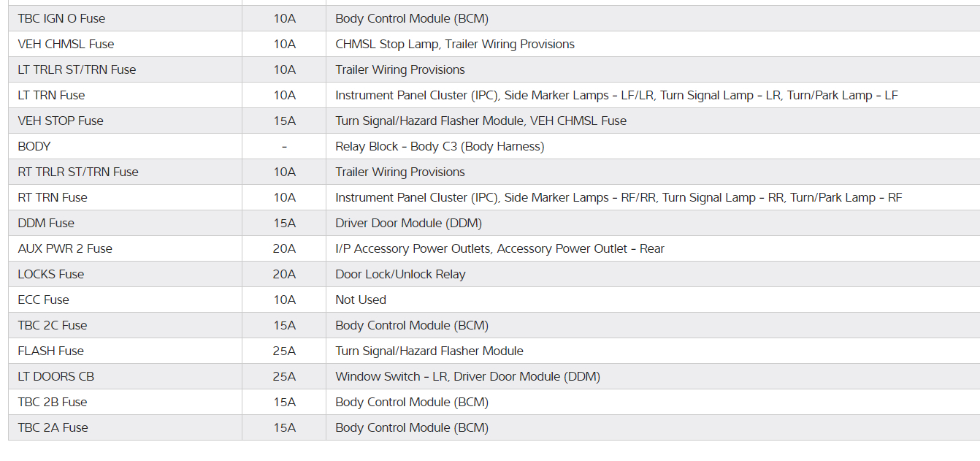Image resolution: width=980 pixels, height=461 pixels.
Task: Select the RT TRN Fuse label
Action: click(x=53, y=197)
